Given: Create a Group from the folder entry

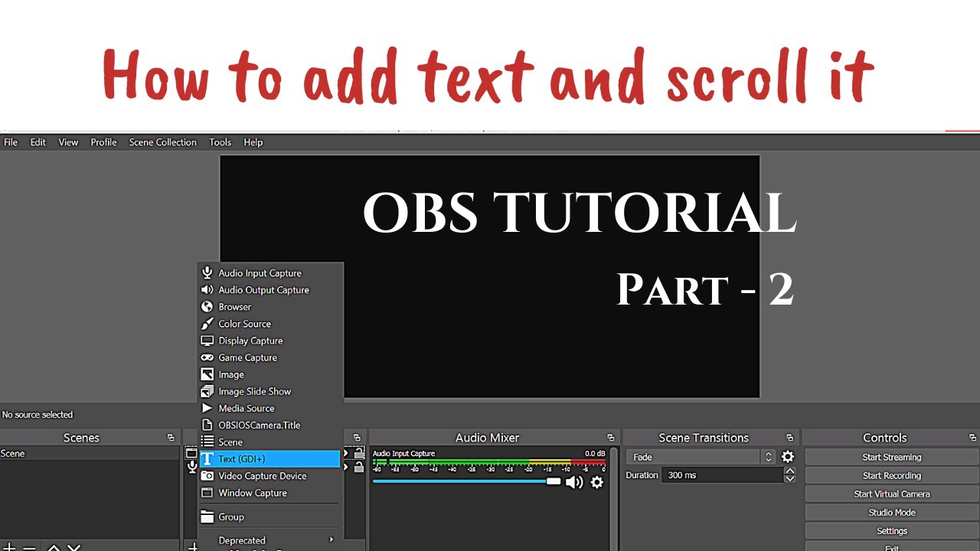Looking at the screenshot, I should point(269,517).
